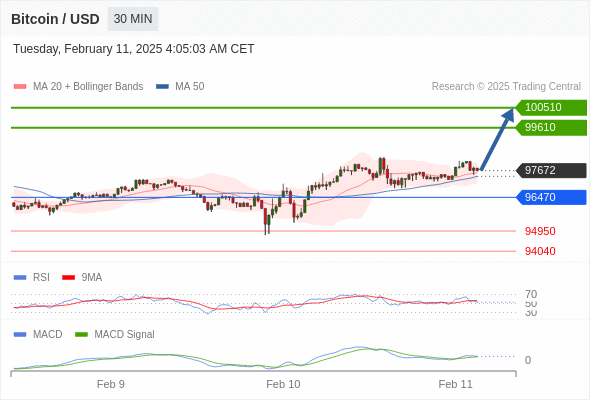The height and width of the screenshot is (400, 590).
Task: Click the Bitcoin / USD title
Action: 55,19
